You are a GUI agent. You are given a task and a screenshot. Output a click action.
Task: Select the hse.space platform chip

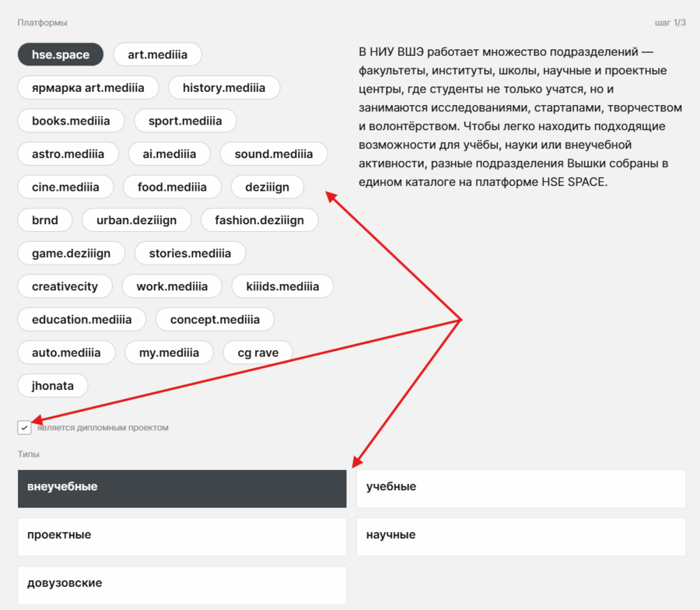coord(61,54)
